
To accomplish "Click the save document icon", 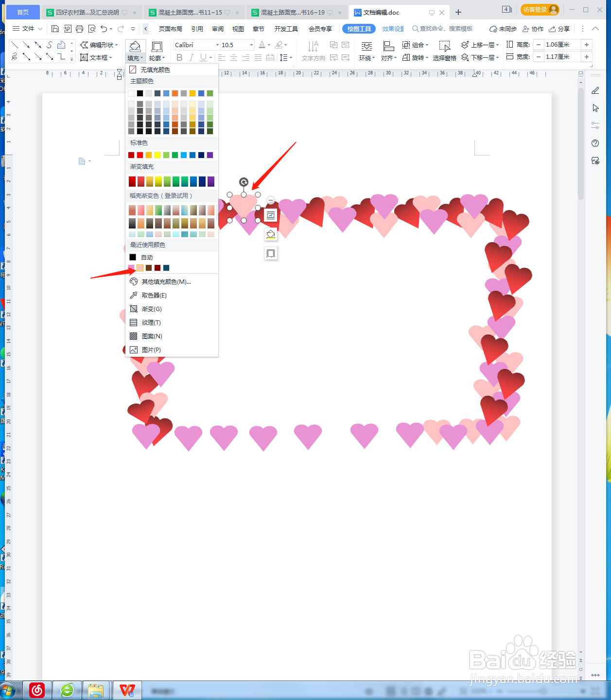I will pyautogui.click(x=55, y=29).
